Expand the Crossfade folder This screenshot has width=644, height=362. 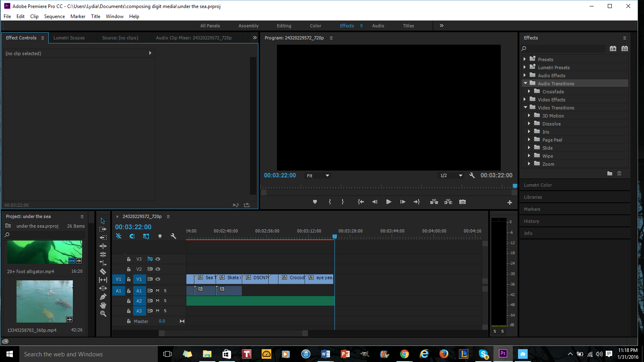click(529, 91)
